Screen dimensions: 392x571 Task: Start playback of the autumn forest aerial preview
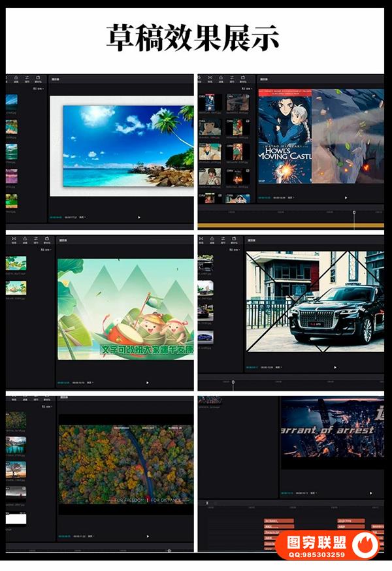(x=148, y=536)
